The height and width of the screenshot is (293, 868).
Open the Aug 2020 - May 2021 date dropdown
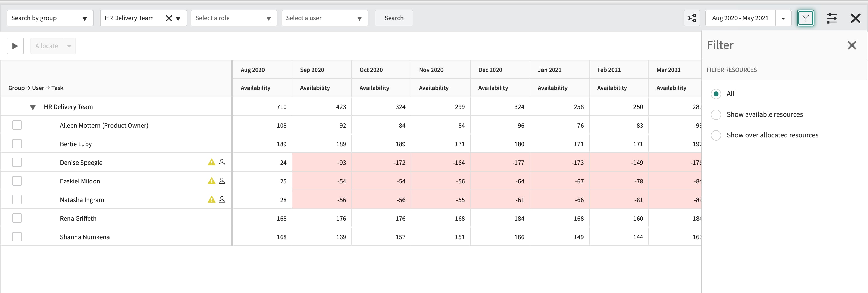(x=783, y=18)
